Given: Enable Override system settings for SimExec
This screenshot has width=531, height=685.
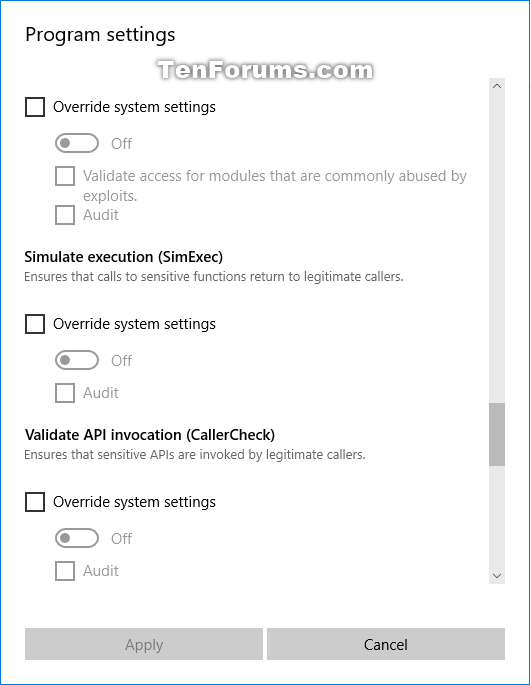Looking at the screenshot, I should [x=35, y=324].
